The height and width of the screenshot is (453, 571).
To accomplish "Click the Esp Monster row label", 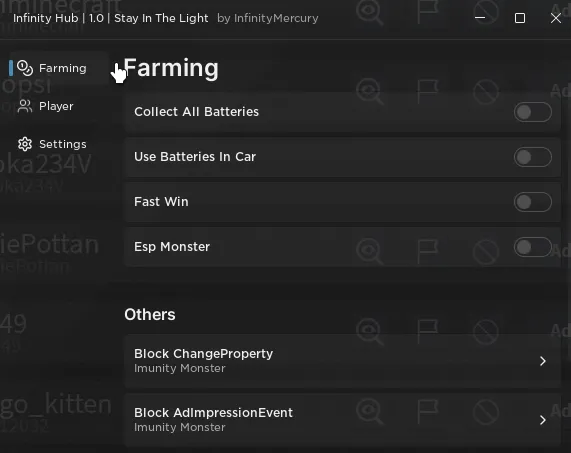I will tap(172, 247).
